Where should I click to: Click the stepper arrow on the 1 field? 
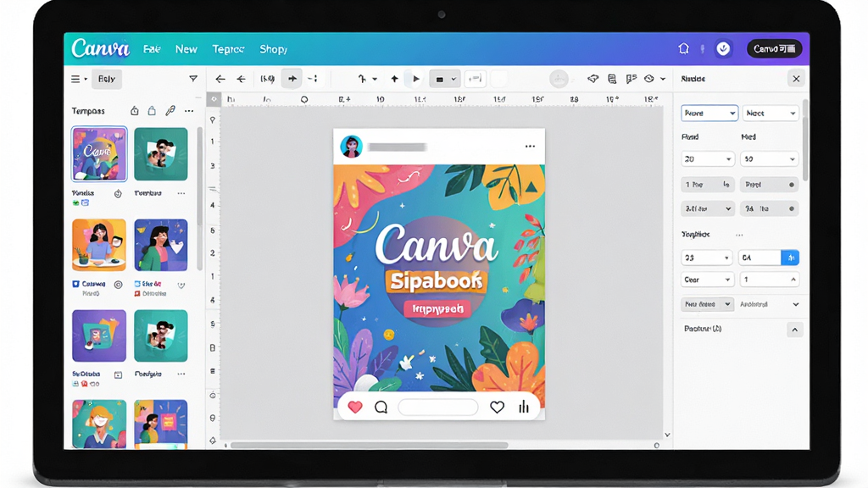[x=793, y=280]
